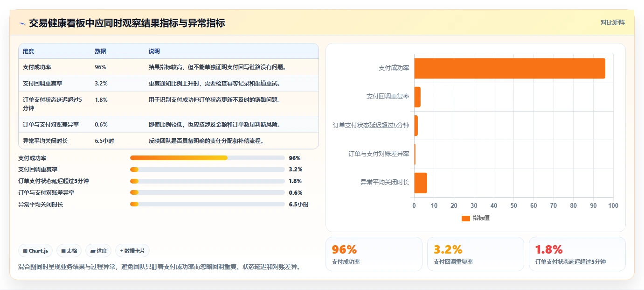Click the 维度 column header
The height and width of the screenshot is (290, 644).
pyautogui.click(x=28, y=51)
